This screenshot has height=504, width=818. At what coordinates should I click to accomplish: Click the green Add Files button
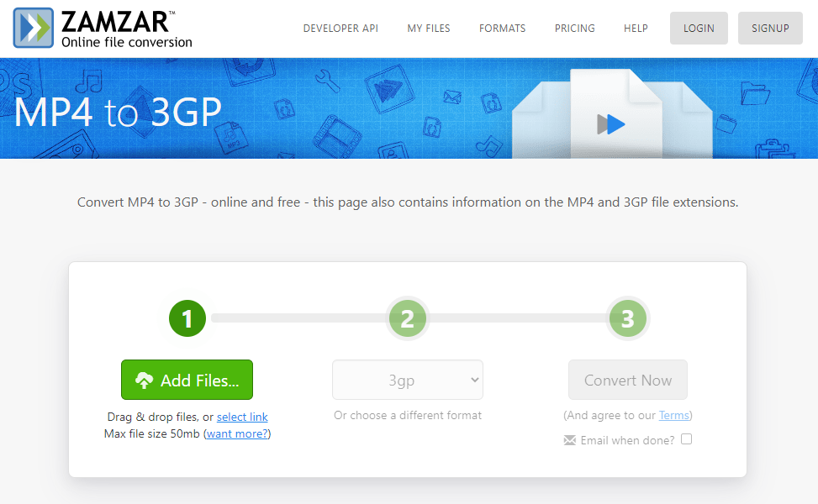click(187, 381)
